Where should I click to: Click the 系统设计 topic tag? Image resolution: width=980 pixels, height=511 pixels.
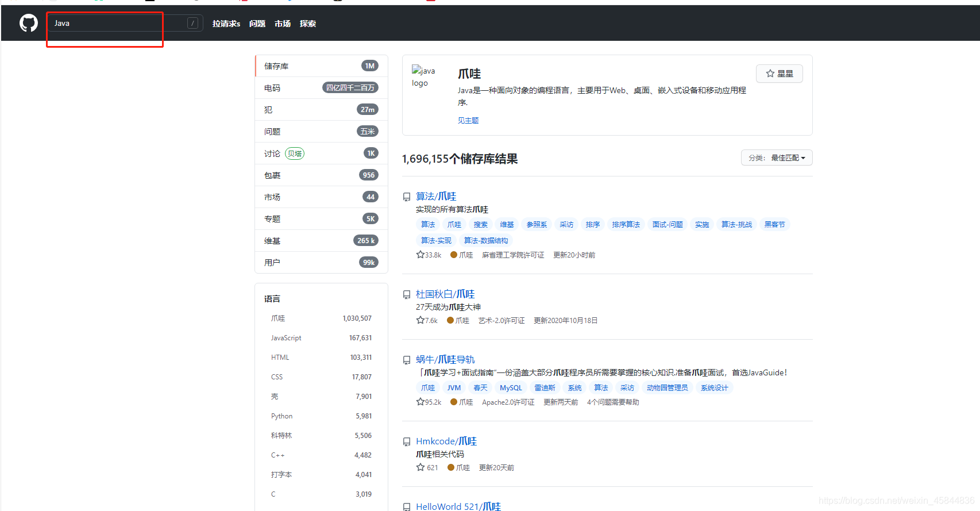pyautogui.click(x=715, y=388)
